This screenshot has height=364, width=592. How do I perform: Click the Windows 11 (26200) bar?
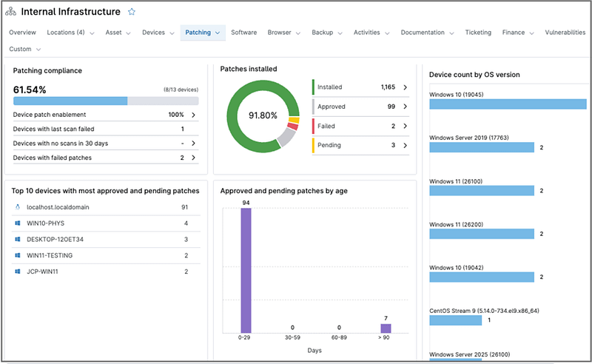click(x=482, y=234)
